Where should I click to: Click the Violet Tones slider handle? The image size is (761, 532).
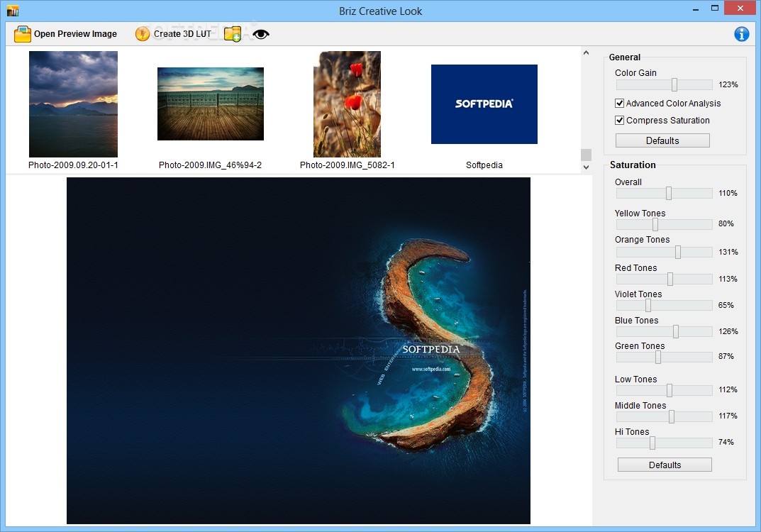tap(648, 305)
